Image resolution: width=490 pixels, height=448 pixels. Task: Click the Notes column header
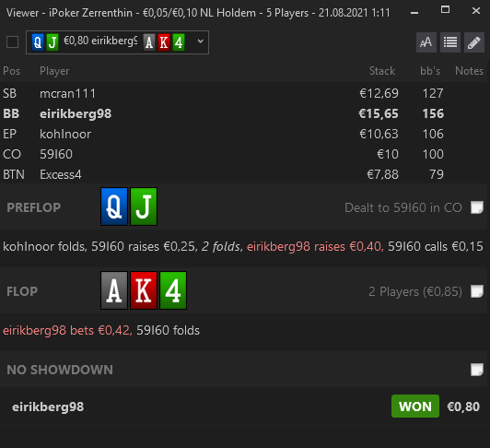pyautogui.click(x=469, y=71)
